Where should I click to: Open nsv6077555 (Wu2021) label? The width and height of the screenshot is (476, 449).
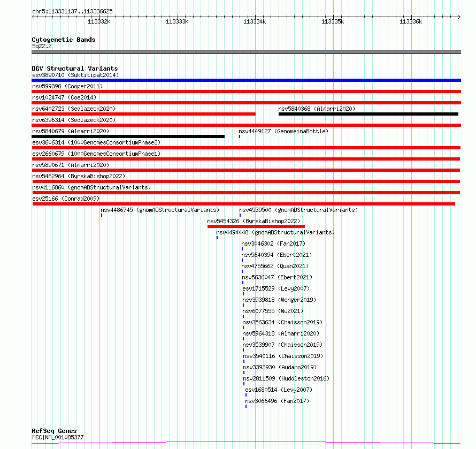[x=273, y=311]
